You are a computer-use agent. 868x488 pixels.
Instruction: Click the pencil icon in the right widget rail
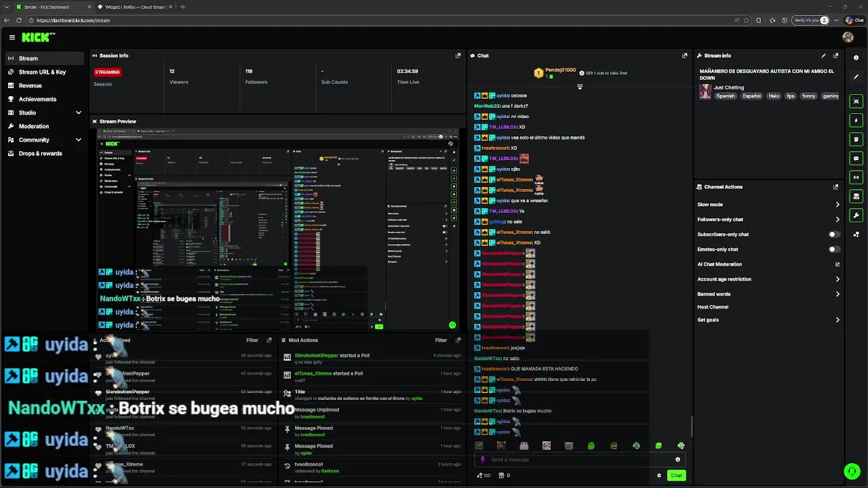tap(856, 77)
